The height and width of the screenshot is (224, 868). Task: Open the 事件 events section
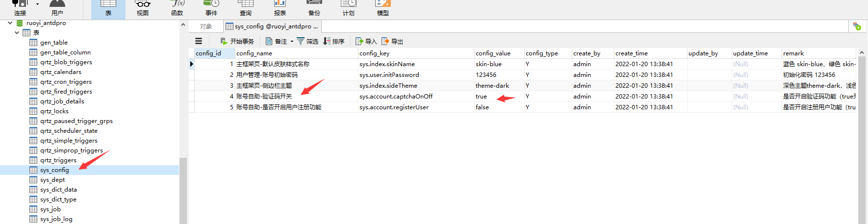pyautogui.click(x=211, y=8)
